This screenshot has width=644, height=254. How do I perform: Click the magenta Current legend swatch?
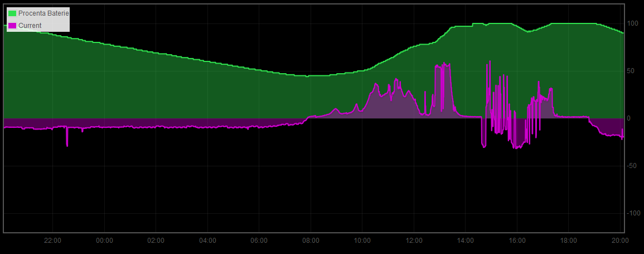click(12, 26)
